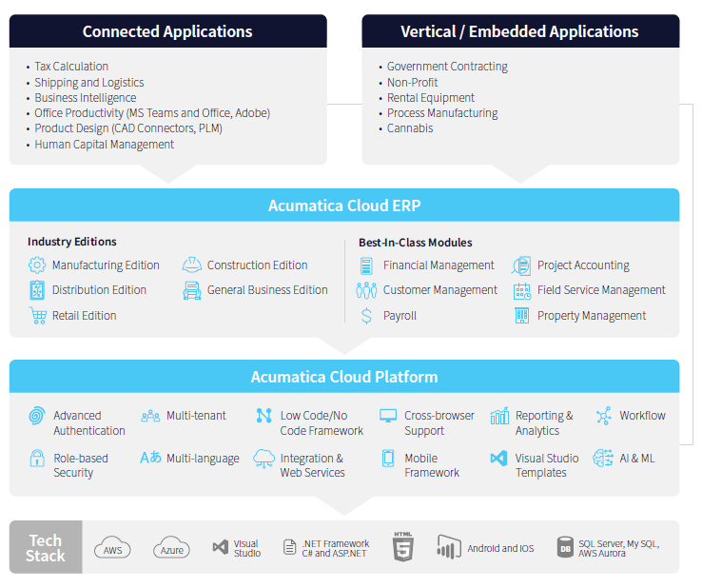
Task: Click the Tax Calculation list item
Action: pos(71,67)
